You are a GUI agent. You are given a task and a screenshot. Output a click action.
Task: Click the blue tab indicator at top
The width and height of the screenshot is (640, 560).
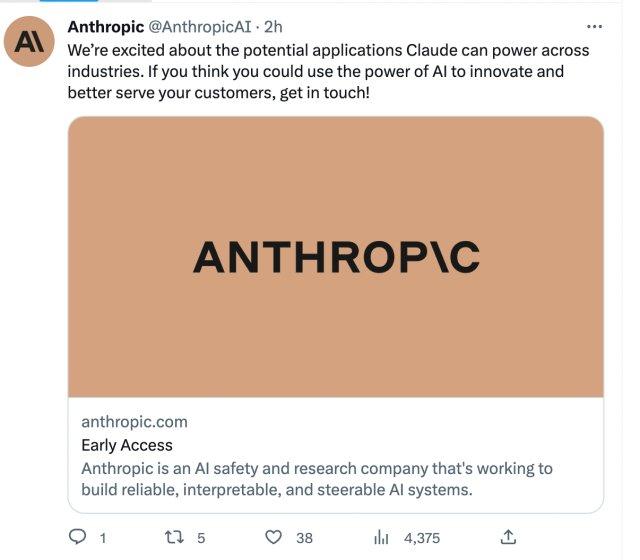70,2
